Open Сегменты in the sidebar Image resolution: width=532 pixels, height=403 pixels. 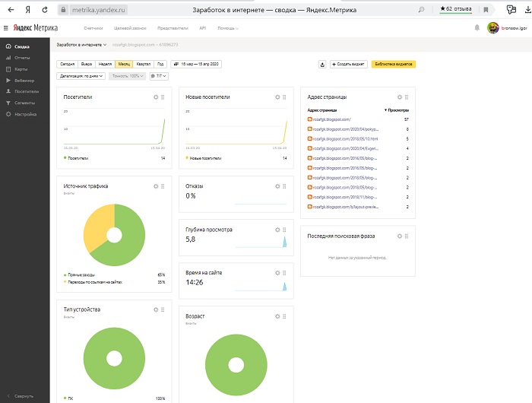point(25,103)
